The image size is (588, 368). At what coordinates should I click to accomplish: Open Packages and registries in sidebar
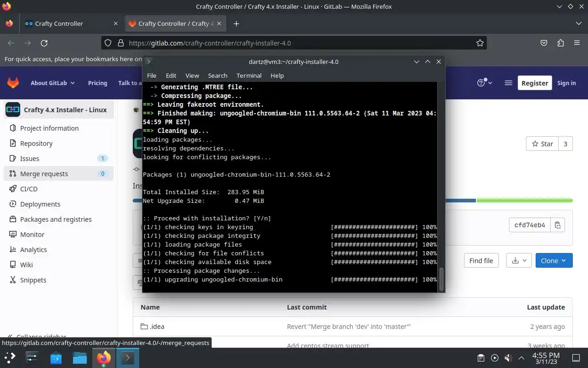58,219
